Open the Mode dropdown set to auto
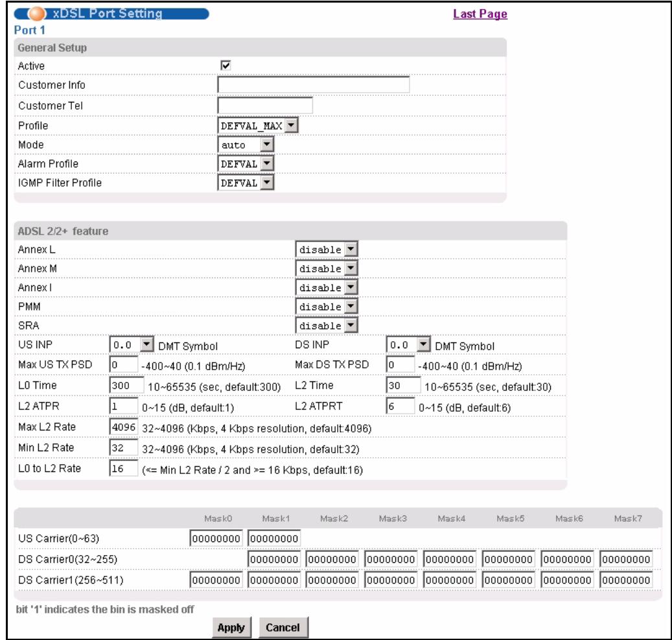This screenshot has width=672, height=640. point(246,145)
